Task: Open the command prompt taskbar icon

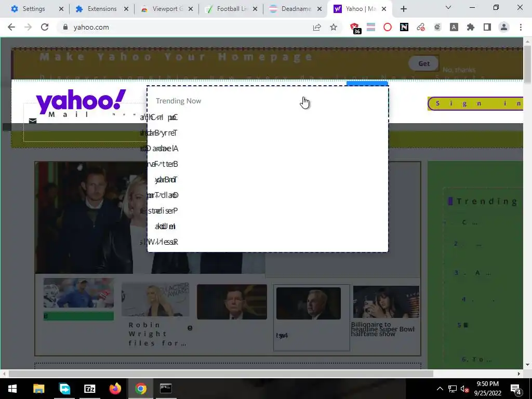Action: pyautogui.click(x=166, y=389)
